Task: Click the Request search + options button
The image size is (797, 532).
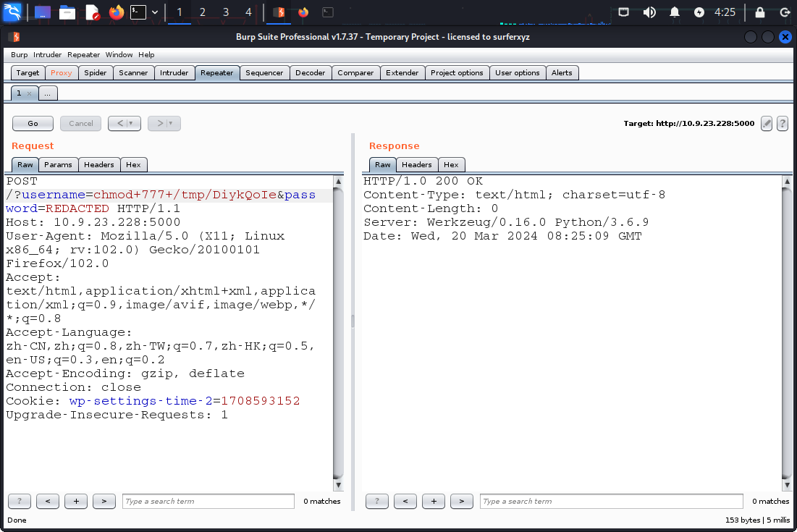Action: pos(76,501)
